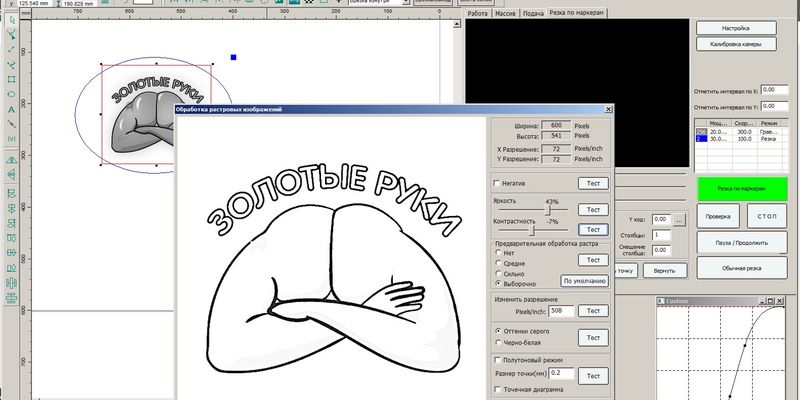
Task: Click the Pixels/inch field showing 508
Action: 561,311
